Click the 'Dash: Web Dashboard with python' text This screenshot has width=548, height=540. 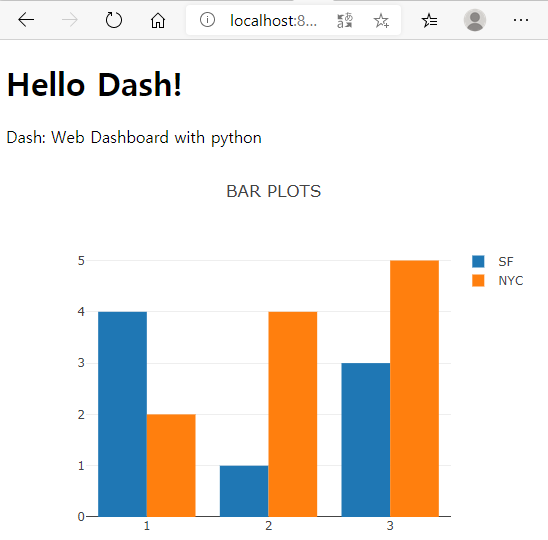134,137
